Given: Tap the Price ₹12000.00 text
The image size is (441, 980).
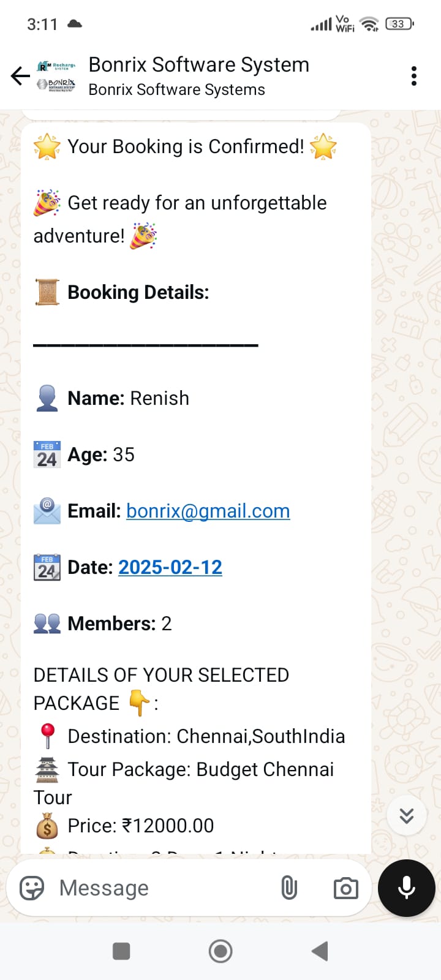Looking at the screenshot, I should [140, 826].
